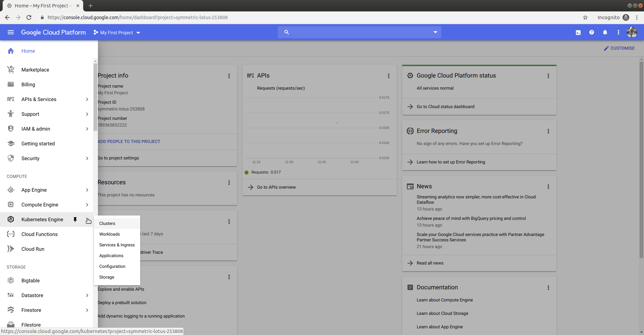The height and width of the screenshot is (335, 644).
Task: Open My First Project selector dropdown
Action: coord(117,33)
